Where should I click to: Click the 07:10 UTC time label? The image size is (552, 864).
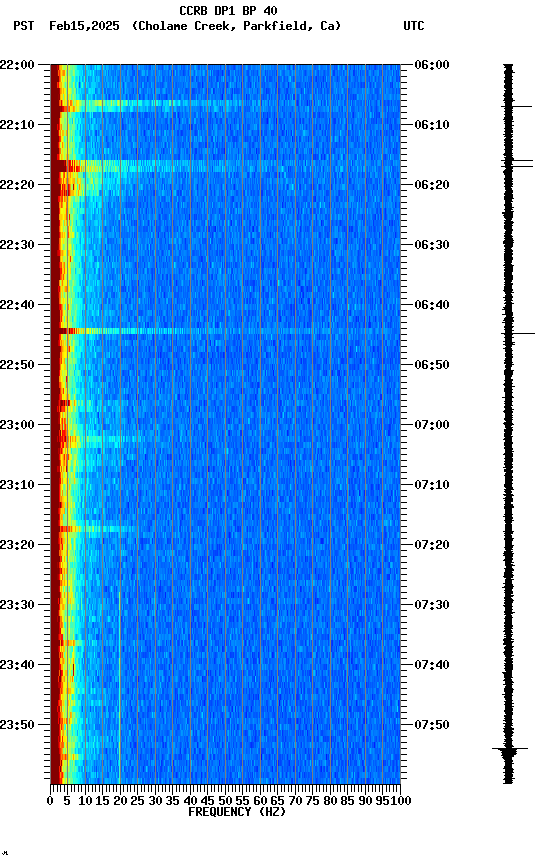(x=432, y=485)
